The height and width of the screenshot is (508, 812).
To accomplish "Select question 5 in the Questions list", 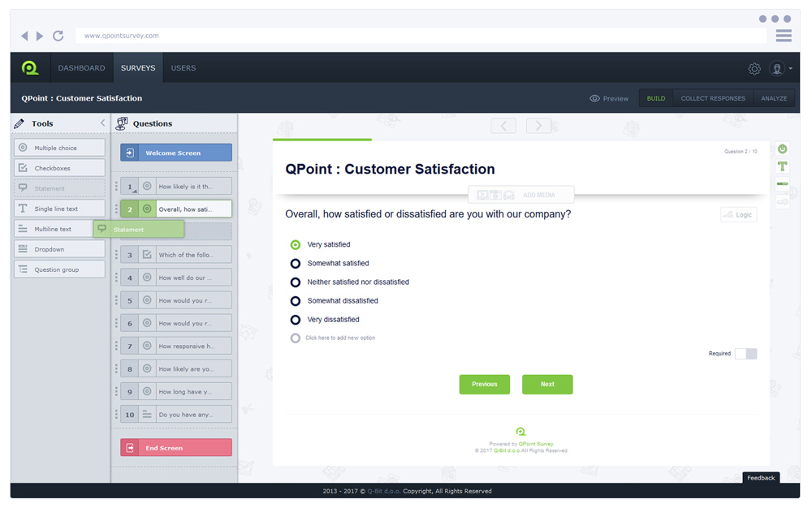I will (x=176, y=300).
